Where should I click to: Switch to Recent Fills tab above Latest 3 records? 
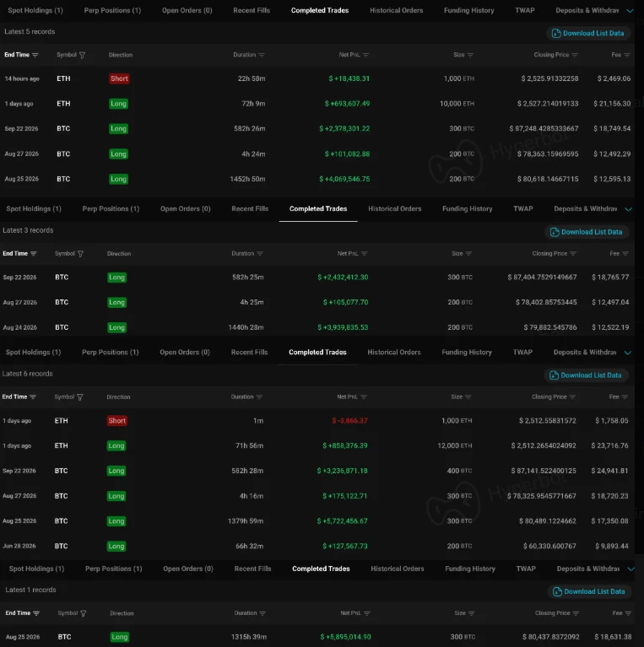250,209
